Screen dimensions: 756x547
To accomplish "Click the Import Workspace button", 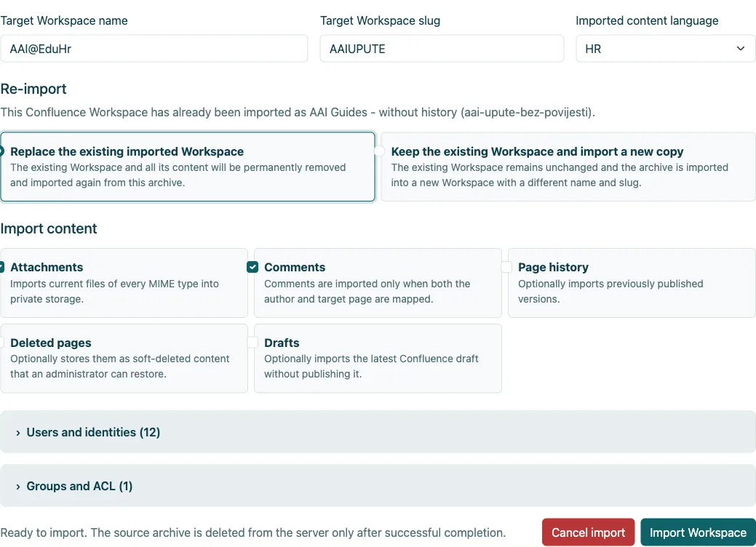I will [x=698, y=532].
